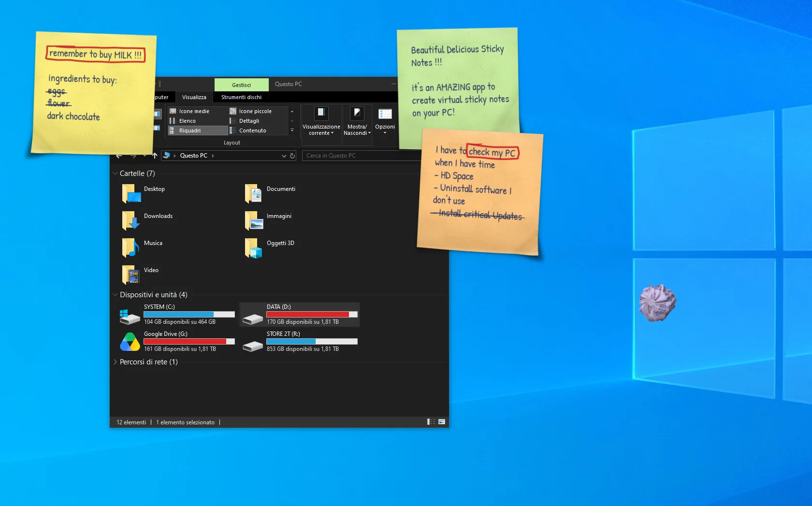The image size is (812, 506).
Task: Click the chevron after Questo PC breadcrumb
Action: [213, 156]
